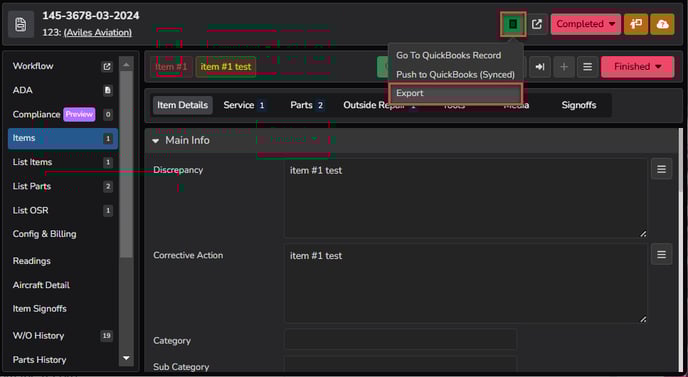This screenshot has height=377, width=688.
Task: Open List Parts in the sidebar
Action: click(x=63, y=187)
